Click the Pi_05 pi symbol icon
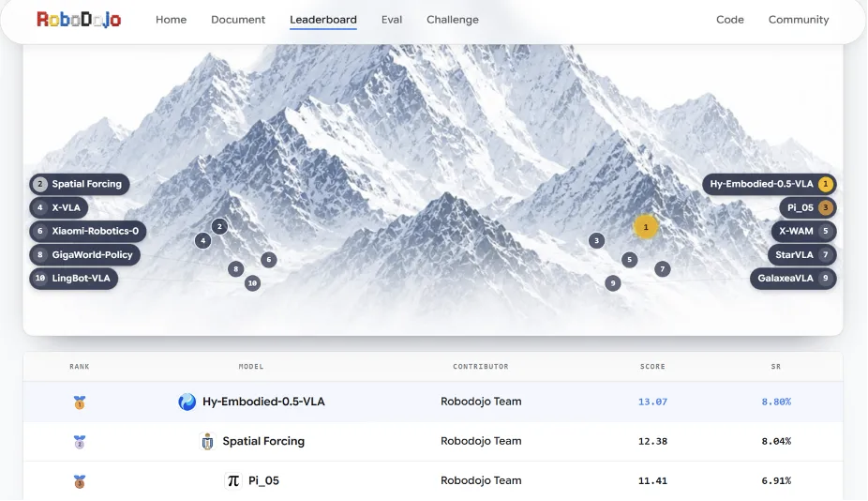The image size is (868, 501). tap(233, 480)
